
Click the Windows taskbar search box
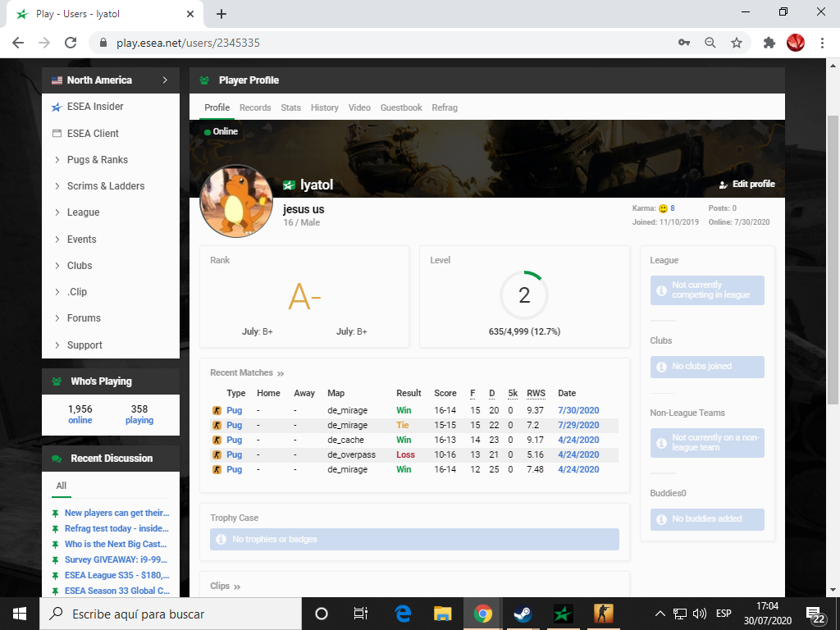(x=171, y=614)
